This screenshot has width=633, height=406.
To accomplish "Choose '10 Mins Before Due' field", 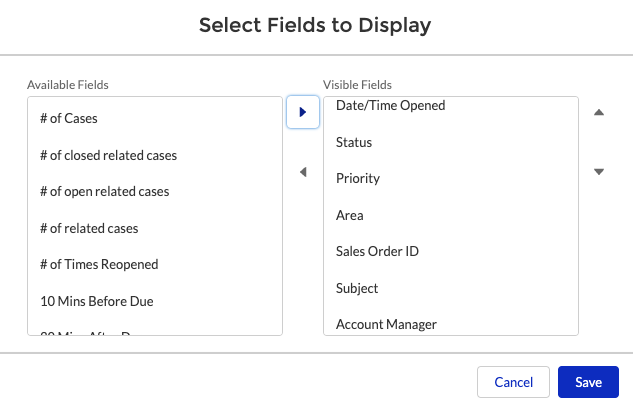I will [155, 301].
